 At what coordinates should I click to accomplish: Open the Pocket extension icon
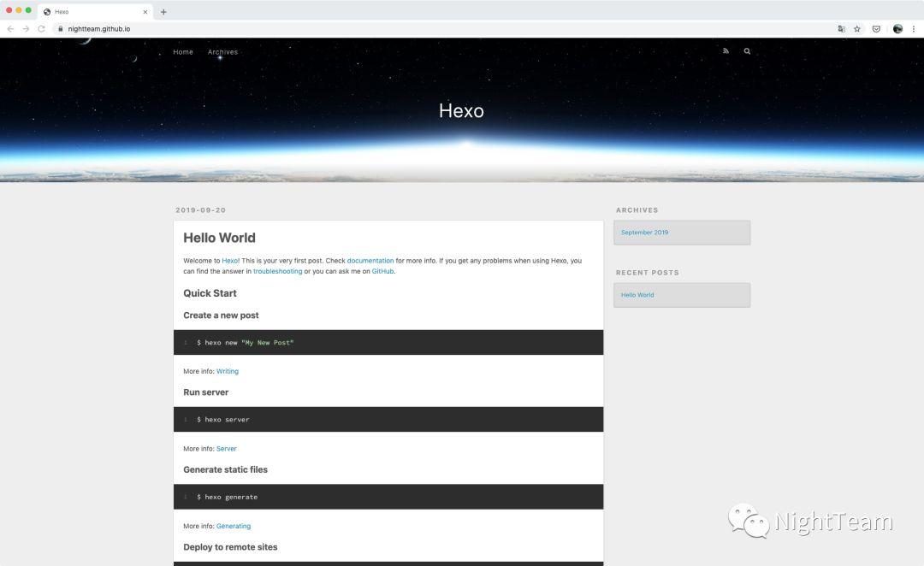pyautogui.click(x=876, y=29)
